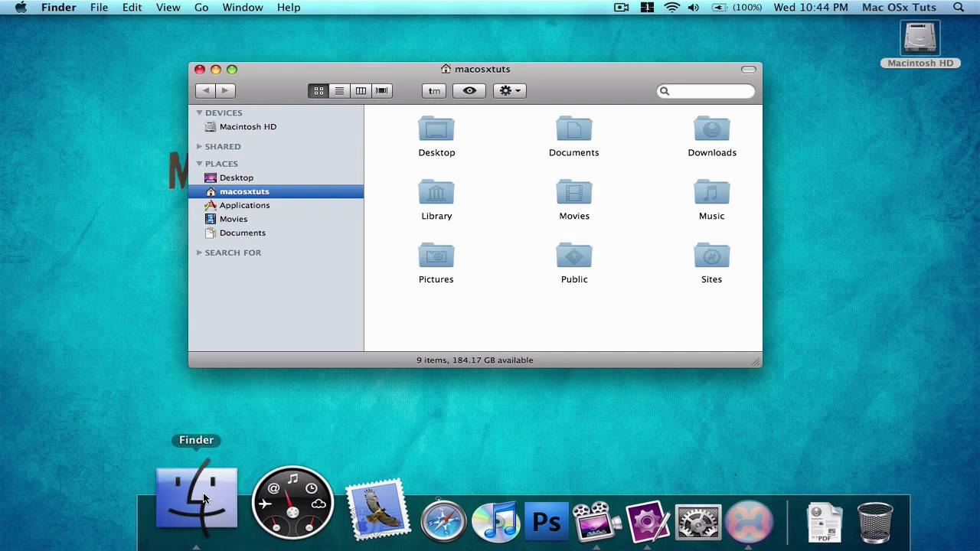The image size is (980, 551).
Task: Select the Music folder icon
Action: 712,193
